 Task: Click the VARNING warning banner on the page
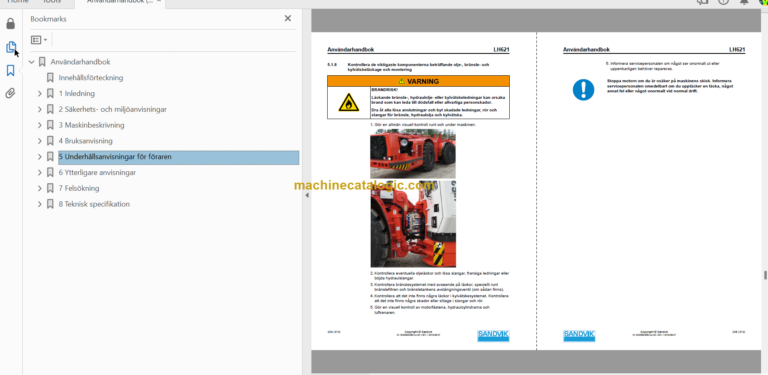click(x=418, y=81)
